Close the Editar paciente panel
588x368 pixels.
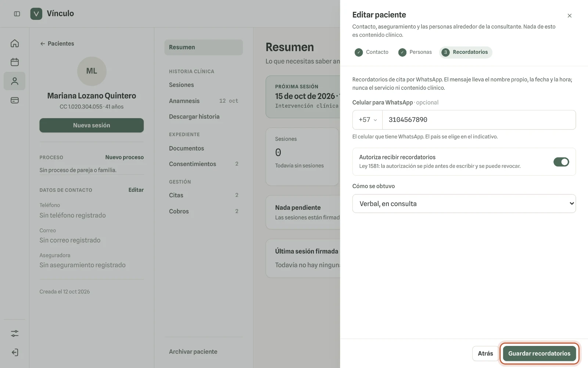point(569,15)
